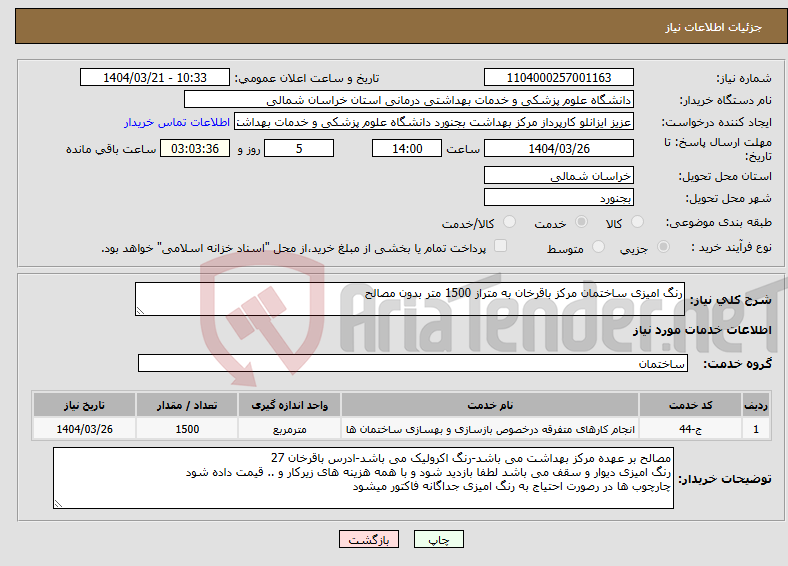Select the متوسط purchase type radio
The width and height of the screenshot is (788, 566).
(598, 247)
